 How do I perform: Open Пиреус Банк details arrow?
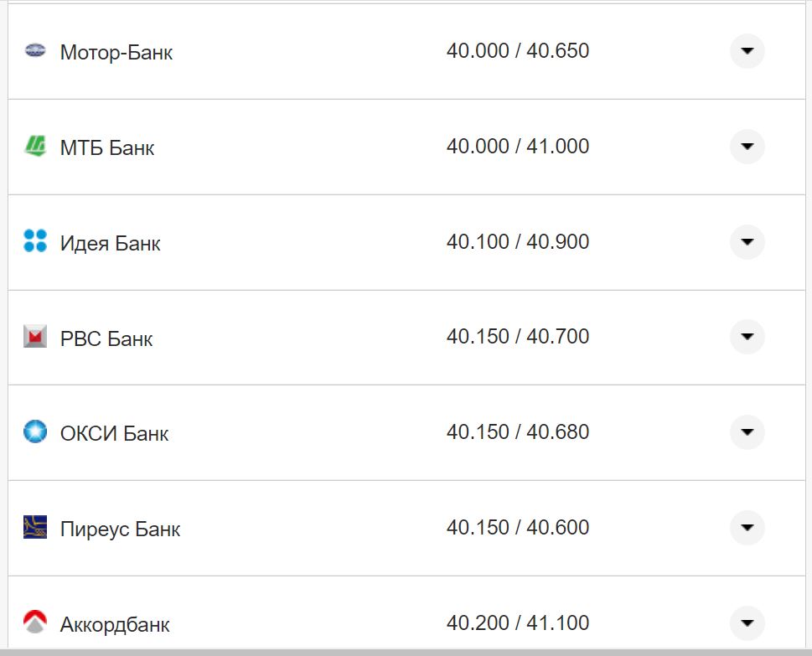pyautogui.click(x=747, y=528)
